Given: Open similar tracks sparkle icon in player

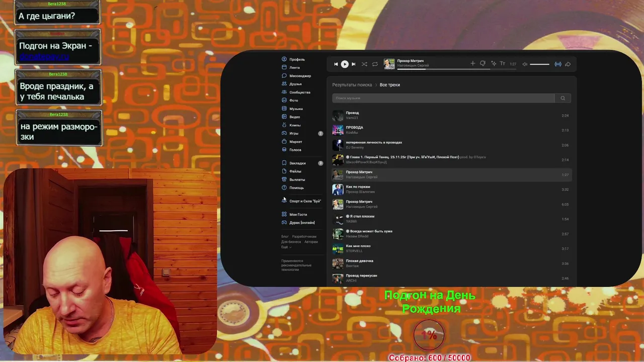Looking at the screenshot, I should 494,63.
